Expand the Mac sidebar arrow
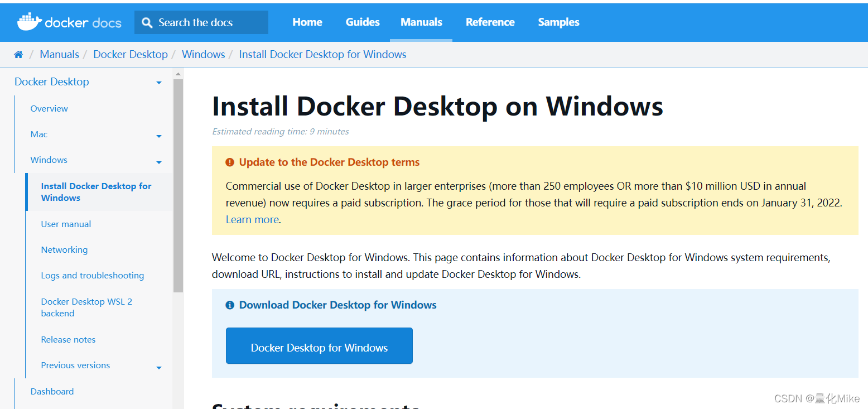868x409 pixels. [x=159, y=136]
